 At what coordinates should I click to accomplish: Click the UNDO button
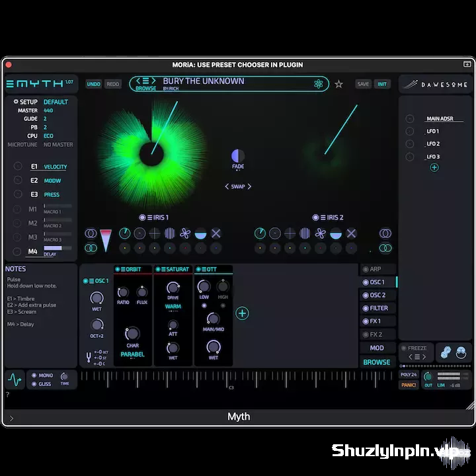(x=93, y=84)
